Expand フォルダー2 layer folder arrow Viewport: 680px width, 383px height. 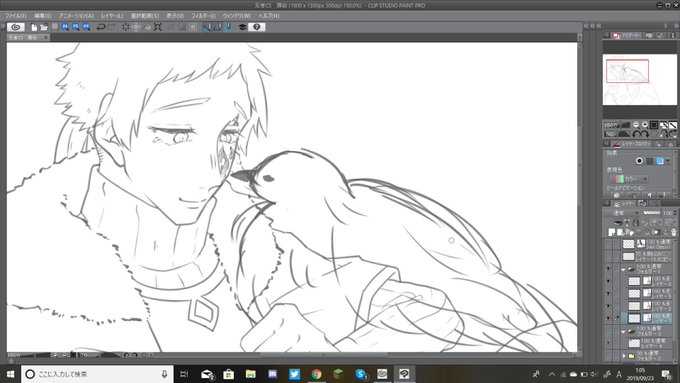[624, 356]
